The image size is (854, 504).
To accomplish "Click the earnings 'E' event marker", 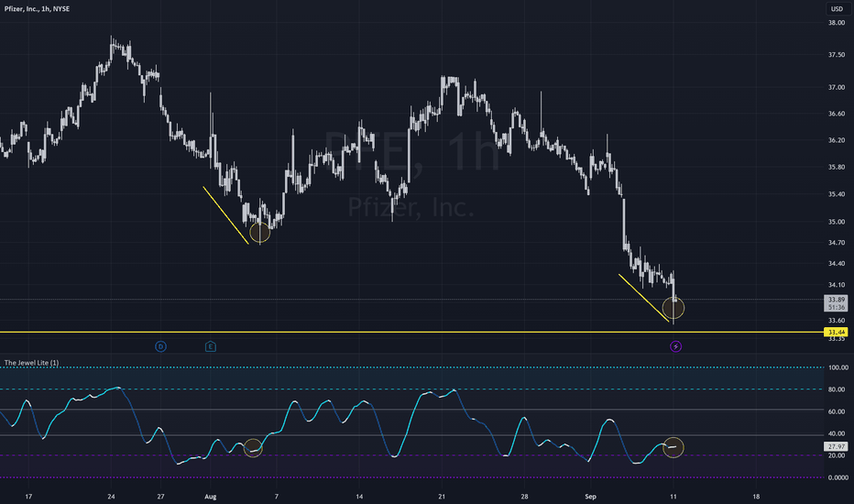I will pyautogui.click(x=210, y=346).
